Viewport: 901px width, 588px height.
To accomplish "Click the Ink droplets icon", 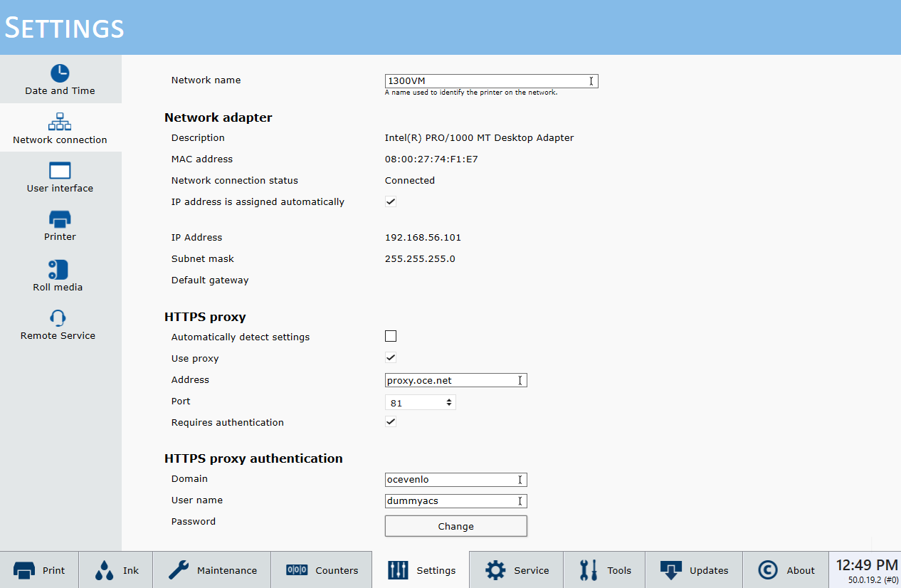I will (x=105, y=570).
